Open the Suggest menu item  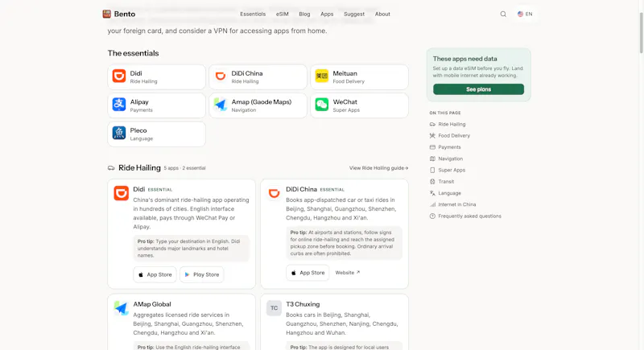[354, 14]
